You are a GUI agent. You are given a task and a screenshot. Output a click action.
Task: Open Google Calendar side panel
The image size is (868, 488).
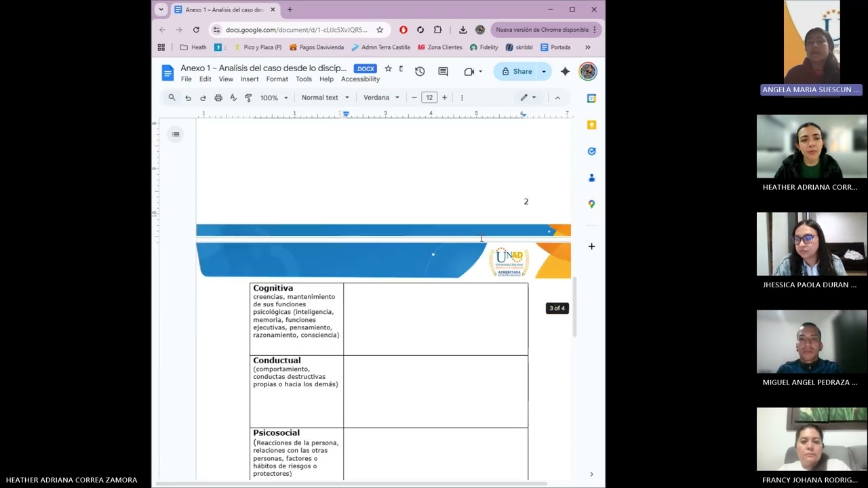point(591,98)
